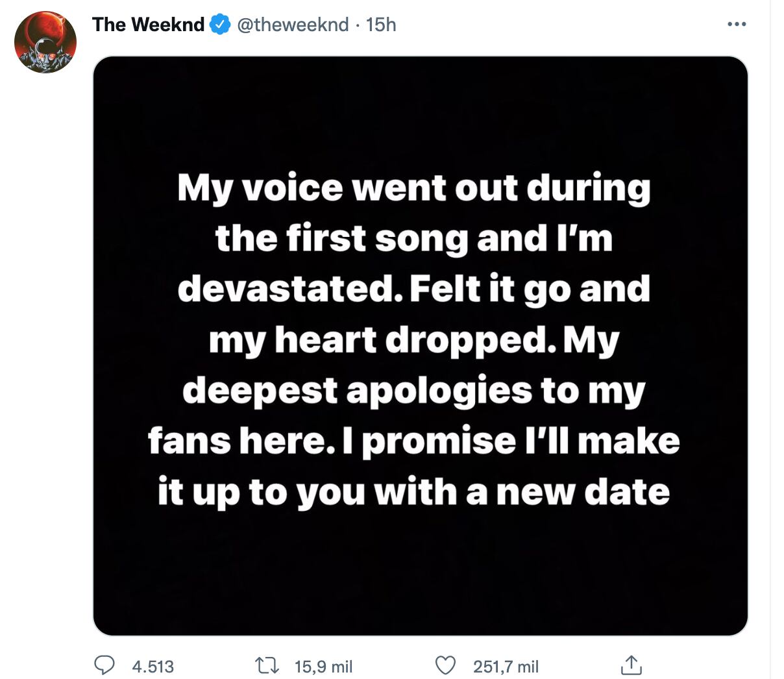Click the share upload icon
784x679 pixels.
(631, 665)
